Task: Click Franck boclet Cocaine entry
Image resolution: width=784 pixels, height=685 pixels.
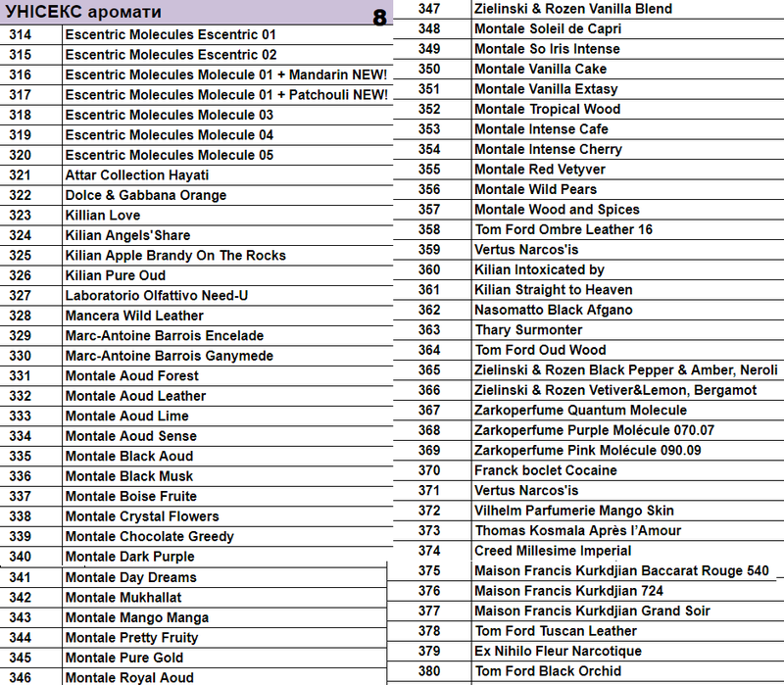Action: pyautogui.click(x=545, y=470)
